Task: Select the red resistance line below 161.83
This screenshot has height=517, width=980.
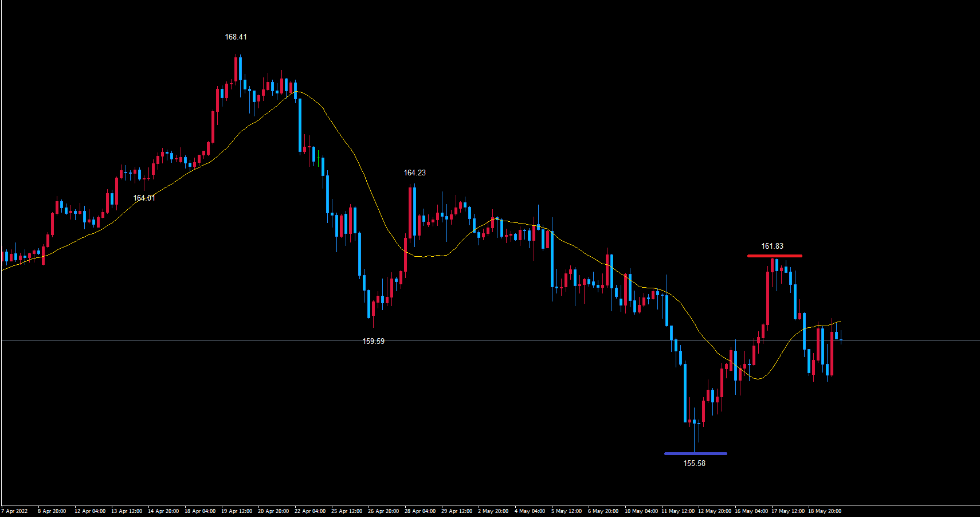Action: coord(774,256)
